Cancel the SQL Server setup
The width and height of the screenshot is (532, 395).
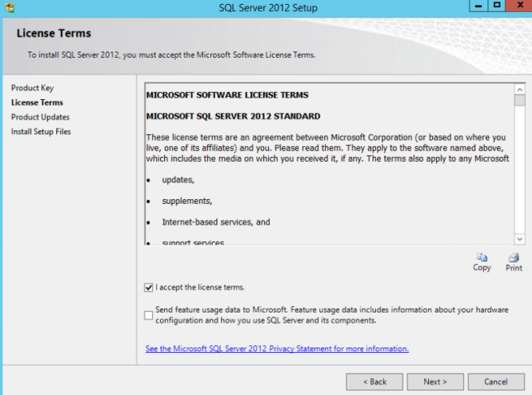tap(496, 382)
